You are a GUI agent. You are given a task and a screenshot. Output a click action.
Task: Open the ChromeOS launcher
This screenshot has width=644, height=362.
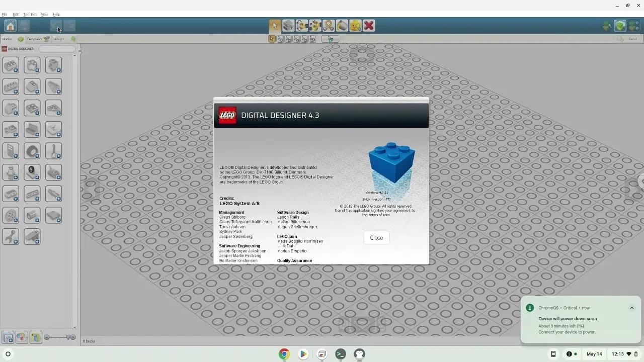tap(8, 354)
